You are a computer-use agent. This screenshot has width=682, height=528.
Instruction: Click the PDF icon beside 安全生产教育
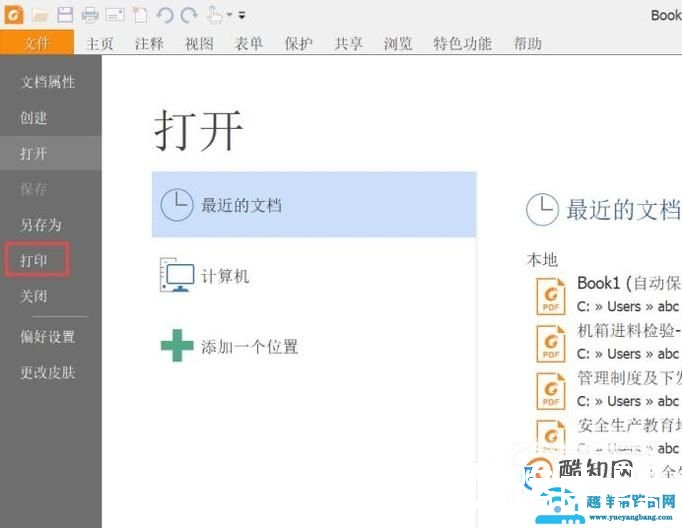(x=551, y=437)
